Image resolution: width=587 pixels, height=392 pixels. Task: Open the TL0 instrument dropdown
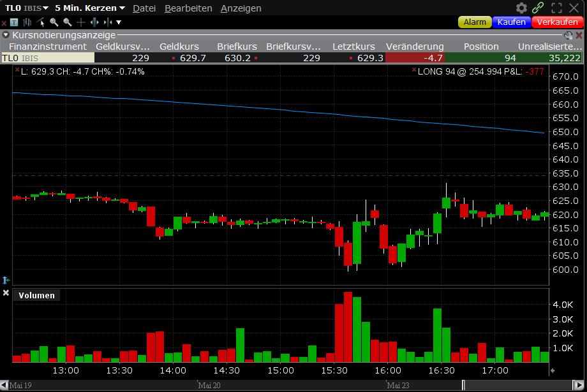27,8
